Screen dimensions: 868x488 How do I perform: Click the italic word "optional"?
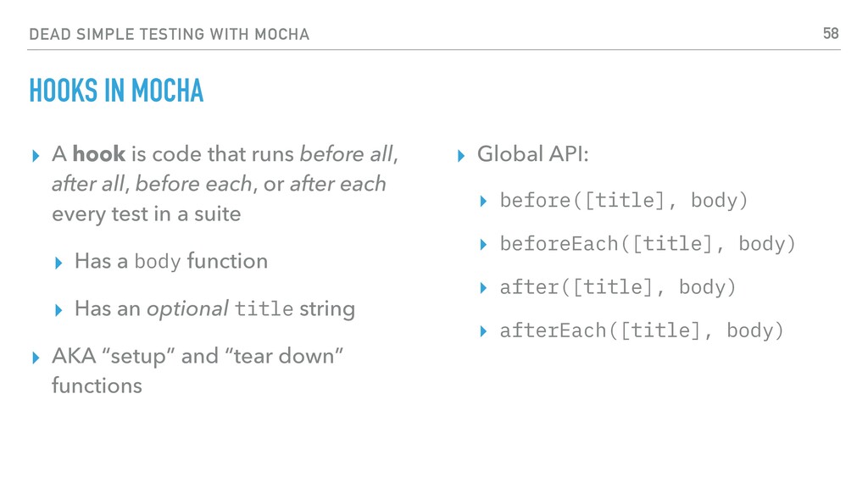[187, 309]
